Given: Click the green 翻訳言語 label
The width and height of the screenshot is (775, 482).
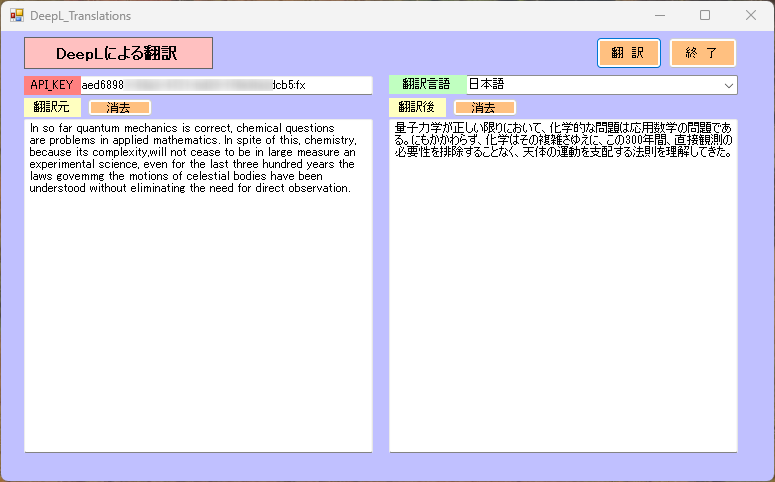Looking at the screenshot, I should click(x=427, y=86).
